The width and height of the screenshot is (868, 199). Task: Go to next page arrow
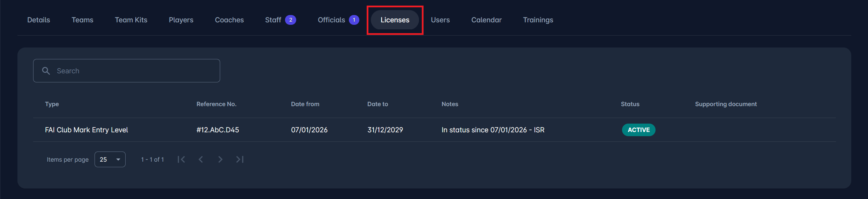click(x=220, y=160)
